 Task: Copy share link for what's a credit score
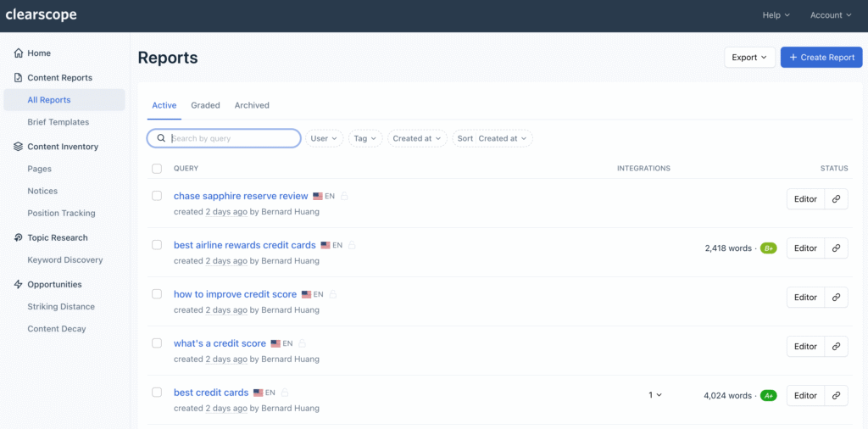tap(836, 347)
